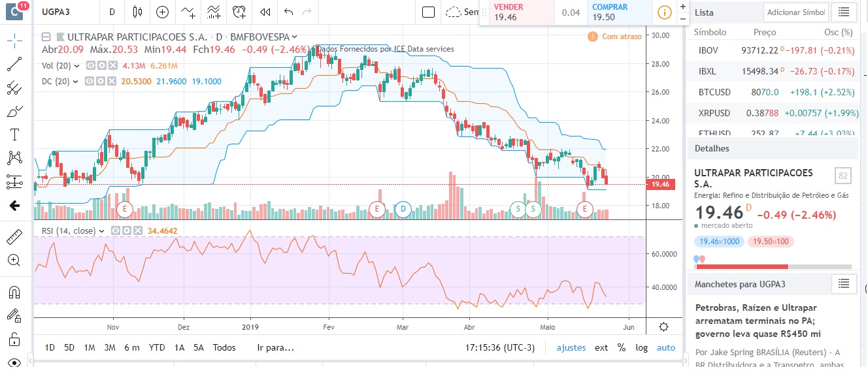868x380 pixels.
Task: Open the chart patterns tool
Action: coord(14,158)
